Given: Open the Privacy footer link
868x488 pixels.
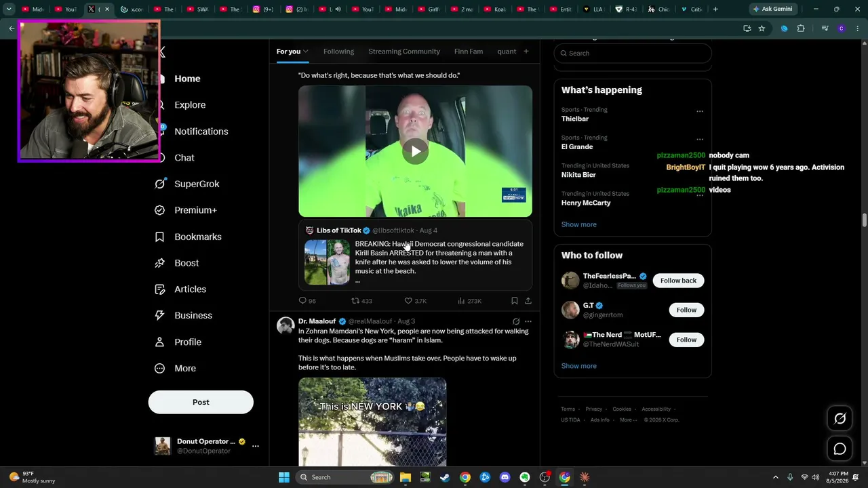Looking at the screenshot, I should (x=594, y=409).
